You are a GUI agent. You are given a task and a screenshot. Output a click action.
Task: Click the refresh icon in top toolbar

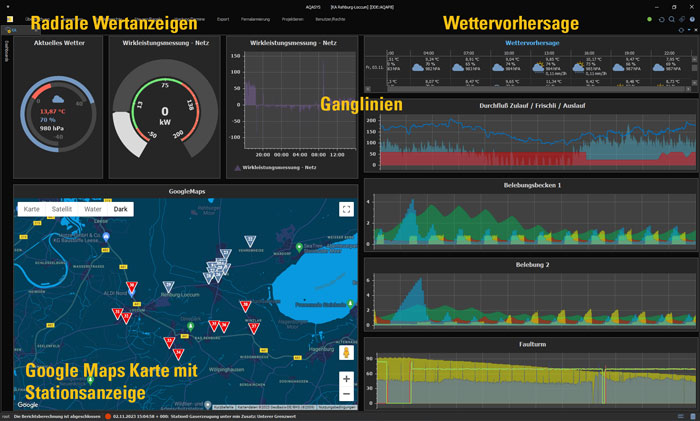tap(662, 19)
